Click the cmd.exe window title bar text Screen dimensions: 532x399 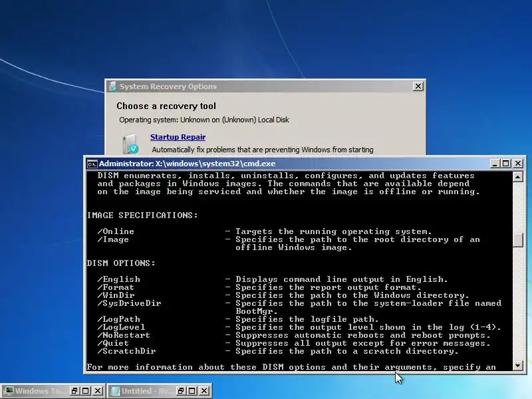tap(188, 164)
